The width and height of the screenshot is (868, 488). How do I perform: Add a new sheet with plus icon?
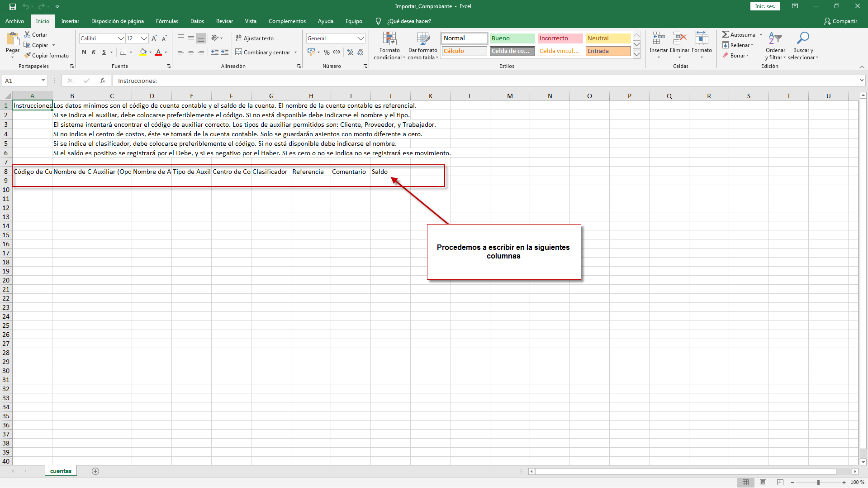click(95, 471)
